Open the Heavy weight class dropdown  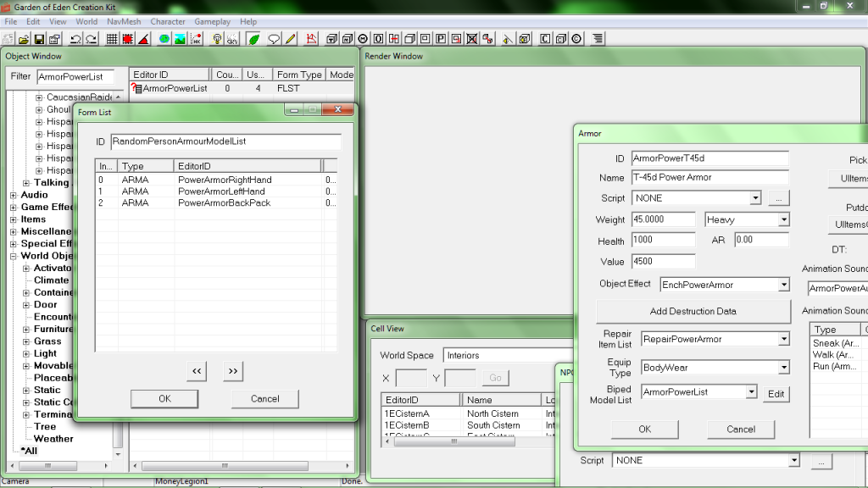[784, 219]
